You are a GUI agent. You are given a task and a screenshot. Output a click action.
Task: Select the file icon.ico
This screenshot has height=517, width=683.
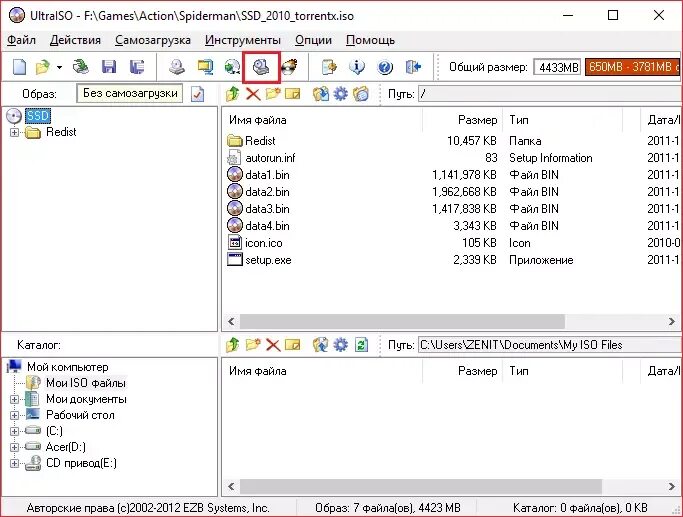[x=264, y=243]
